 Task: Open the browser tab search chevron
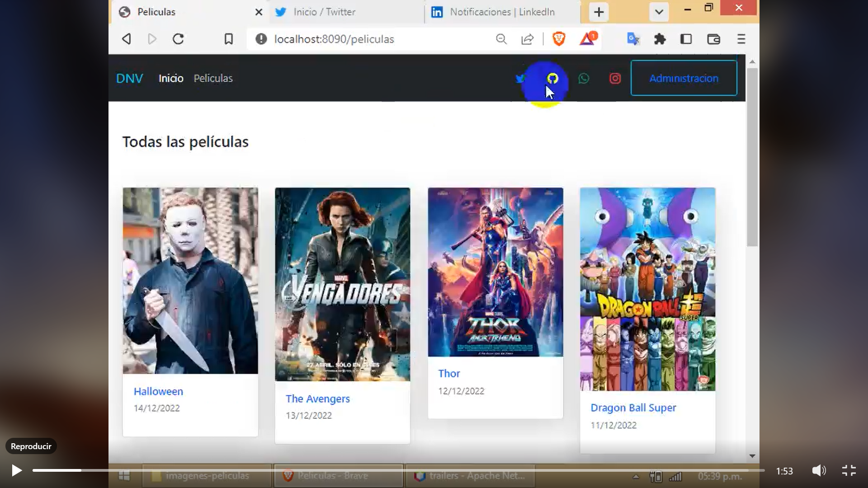(659, 12)
